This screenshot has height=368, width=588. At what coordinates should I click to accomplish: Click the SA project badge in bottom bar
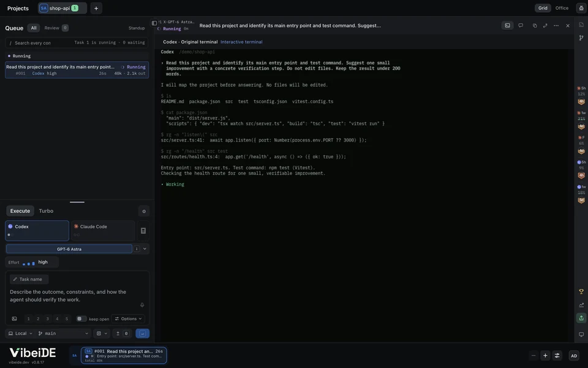point(74,356)
